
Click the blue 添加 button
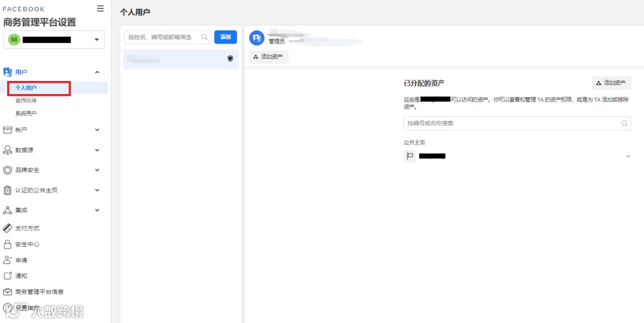click(x=225, y=37)
